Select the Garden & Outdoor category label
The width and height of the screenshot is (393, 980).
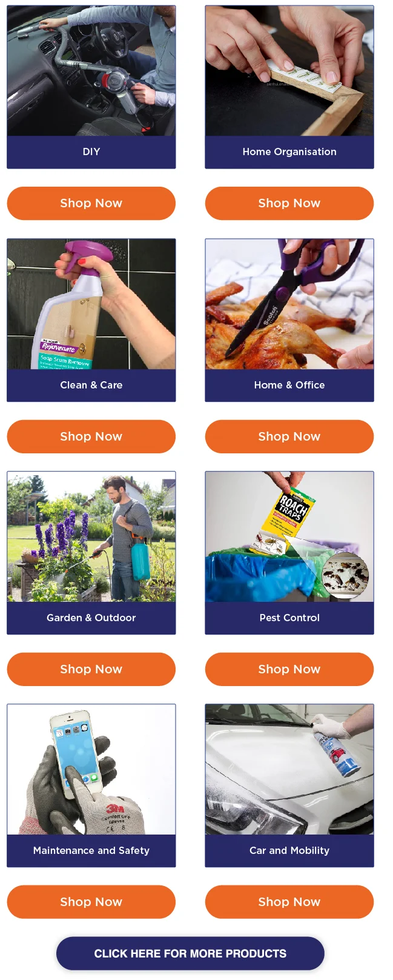tap(91, 618)
